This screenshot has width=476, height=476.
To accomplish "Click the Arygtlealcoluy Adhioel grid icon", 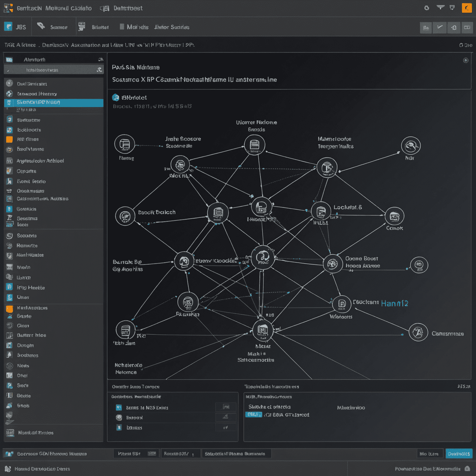I will point(10,161).
